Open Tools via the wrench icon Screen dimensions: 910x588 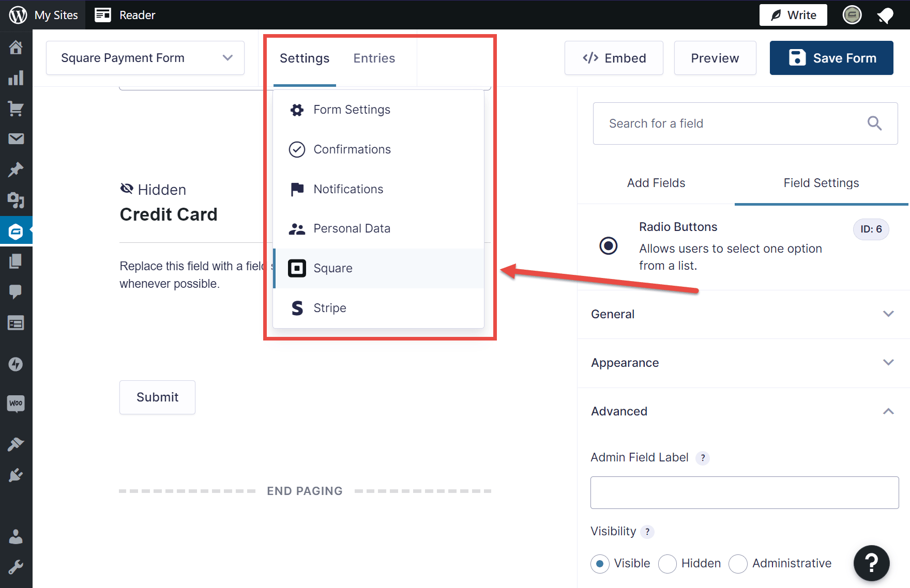point(16,567)
